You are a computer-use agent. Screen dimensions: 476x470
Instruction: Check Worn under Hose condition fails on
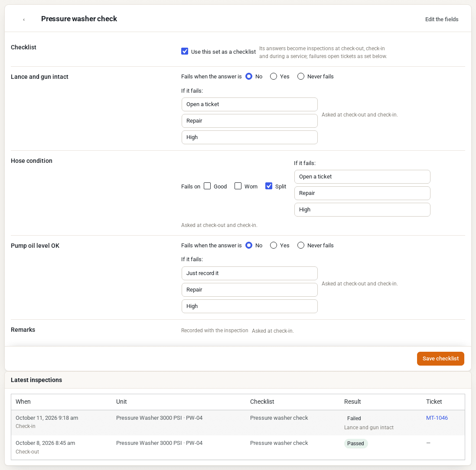(x=238, y=186)
